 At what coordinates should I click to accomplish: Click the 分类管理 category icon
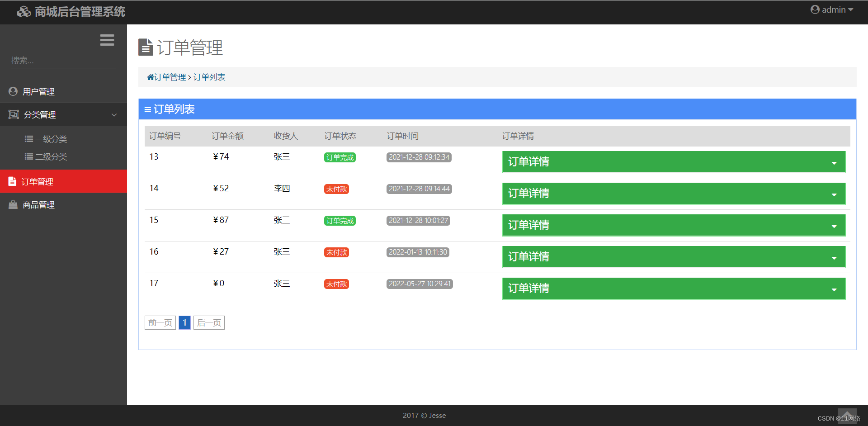(14, 114)
